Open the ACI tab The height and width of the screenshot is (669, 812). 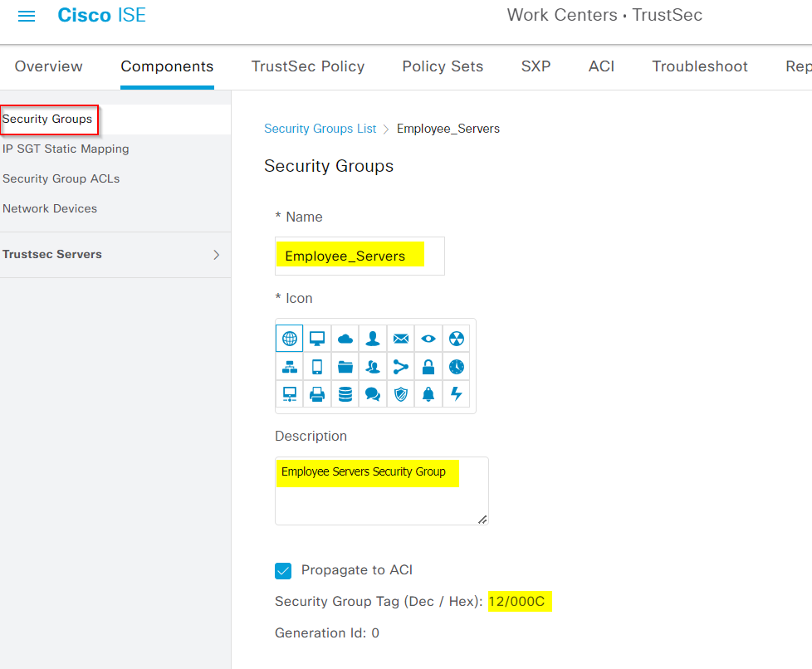[601, 66]
